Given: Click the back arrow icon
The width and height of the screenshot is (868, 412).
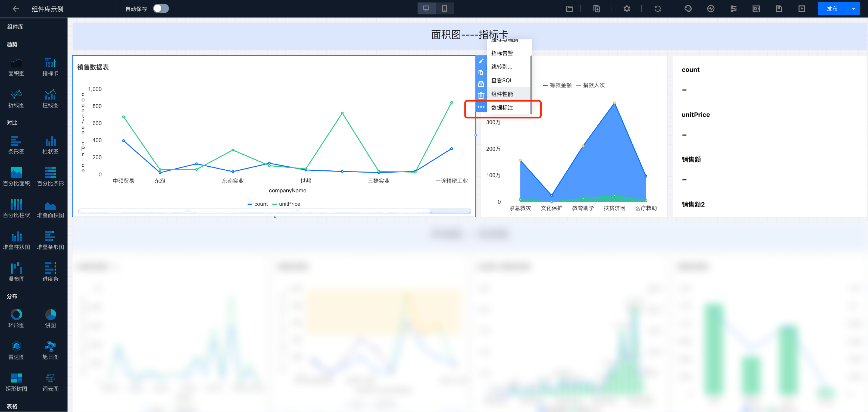Looking at the screenshot, I should click(15, 9).
